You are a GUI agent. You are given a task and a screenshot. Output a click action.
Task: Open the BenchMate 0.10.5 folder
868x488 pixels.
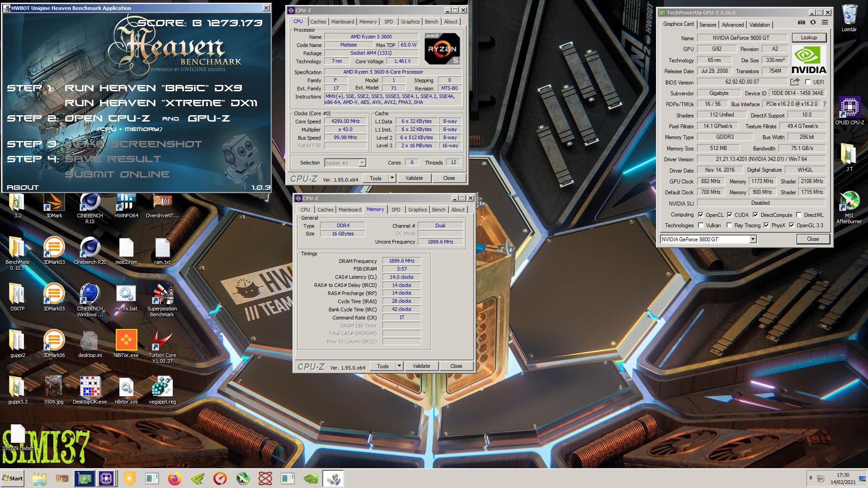pyautogui.click(x=18, y=253)
